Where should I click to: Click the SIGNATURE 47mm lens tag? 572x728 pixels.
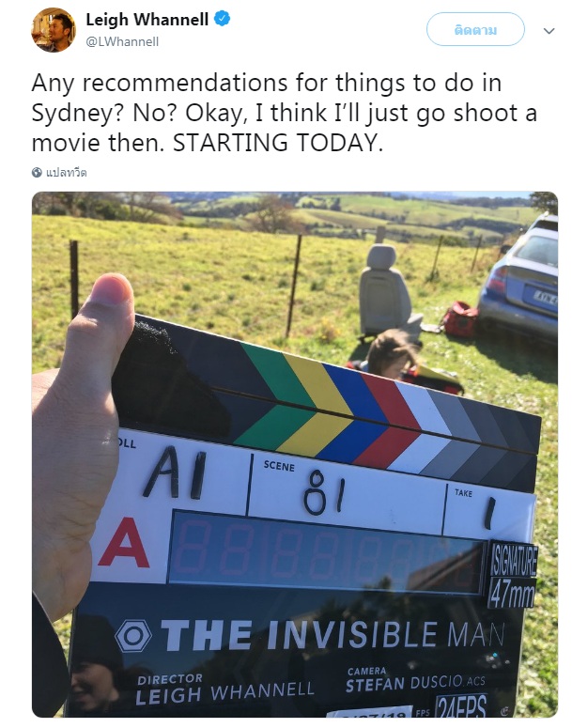(513, 575)
